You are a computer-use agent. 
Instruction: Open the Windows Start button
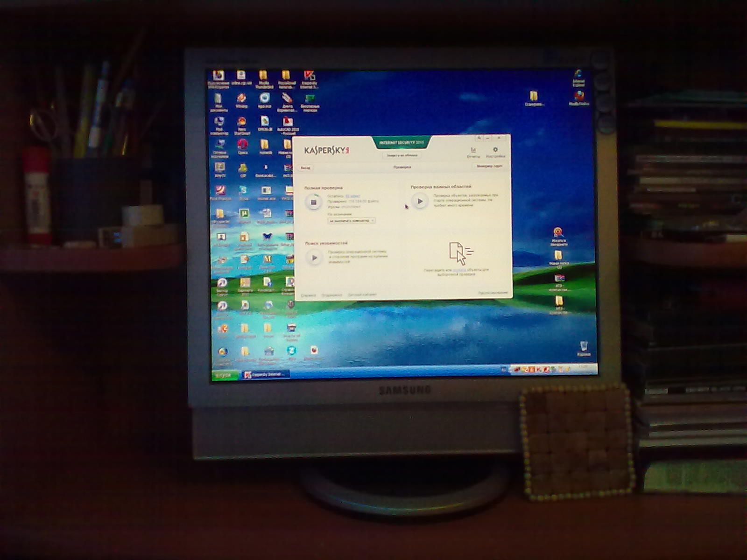[225, 375]
